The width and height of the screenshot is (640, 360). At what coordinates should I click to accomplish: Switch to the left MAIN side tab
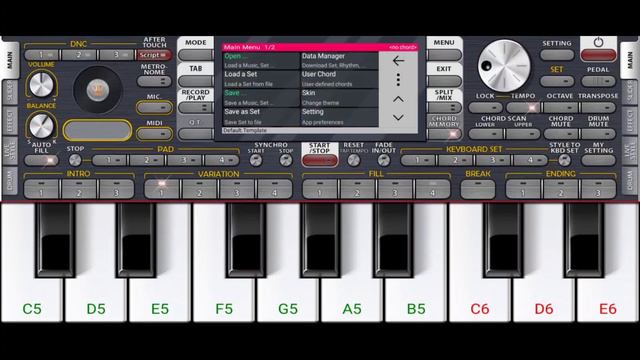tap(10, 60)
